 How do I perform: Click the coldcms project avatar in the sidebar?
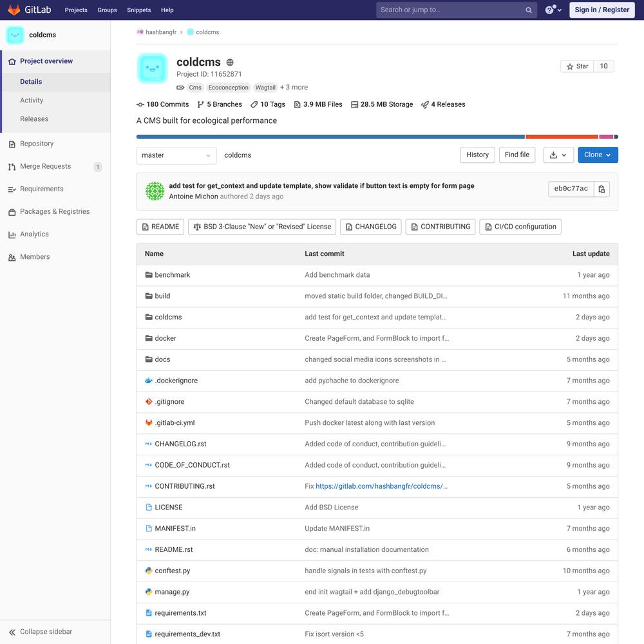15,35
